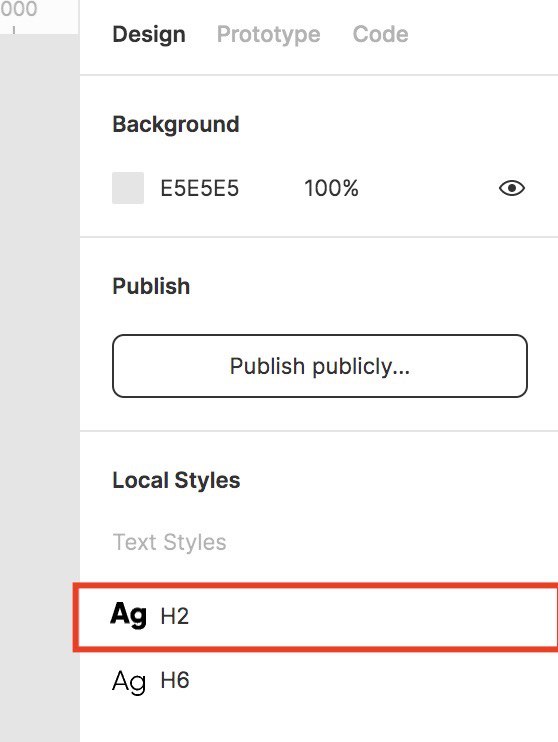The height and width of the screenshot is (742, 558).
Task: Click the ruler showing 000 marker
Action: click(x=19, y=9)
